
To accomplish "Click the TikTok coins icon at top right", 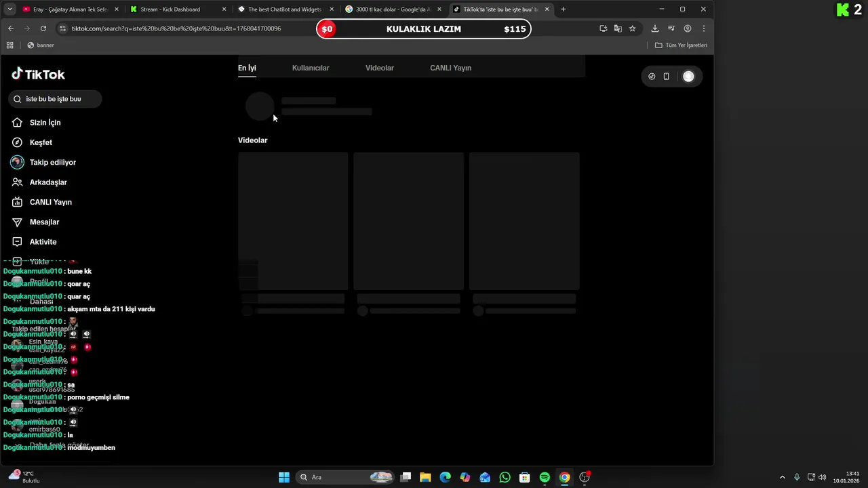I will click(652, 77).
